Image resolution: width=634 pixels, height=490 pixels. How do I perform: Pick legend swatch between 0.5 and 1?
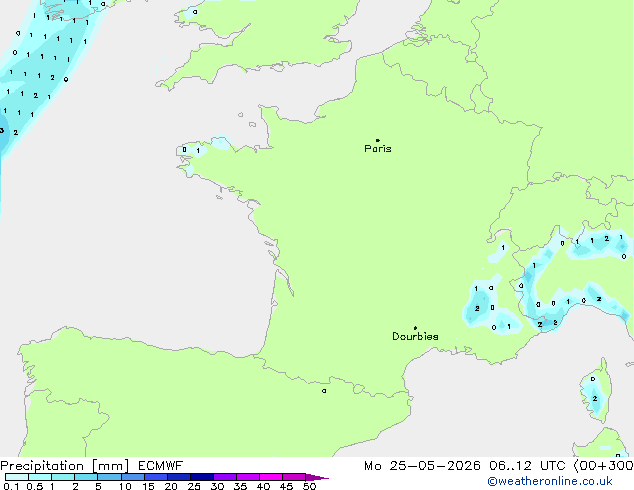pos(40,477)
